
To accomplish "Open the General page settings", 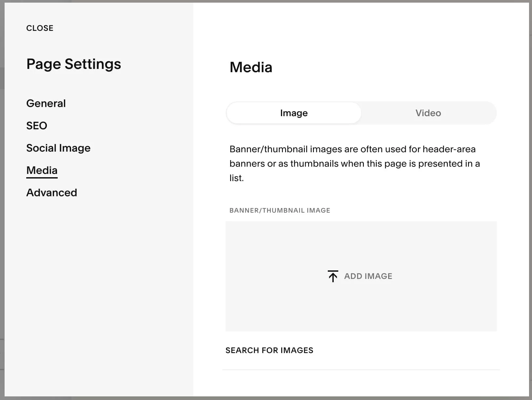I will [46, 103].
